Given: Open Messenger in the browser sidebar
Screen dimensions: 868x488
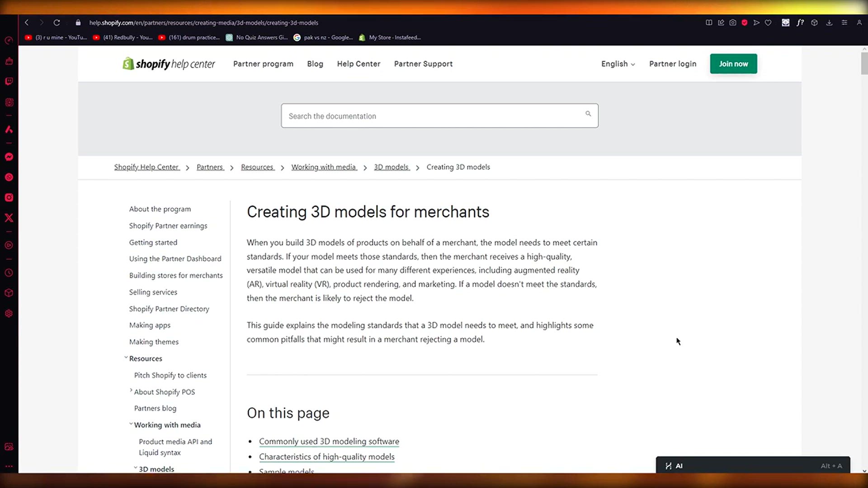Looking at the screenshot, I should (x=9, y=157).
